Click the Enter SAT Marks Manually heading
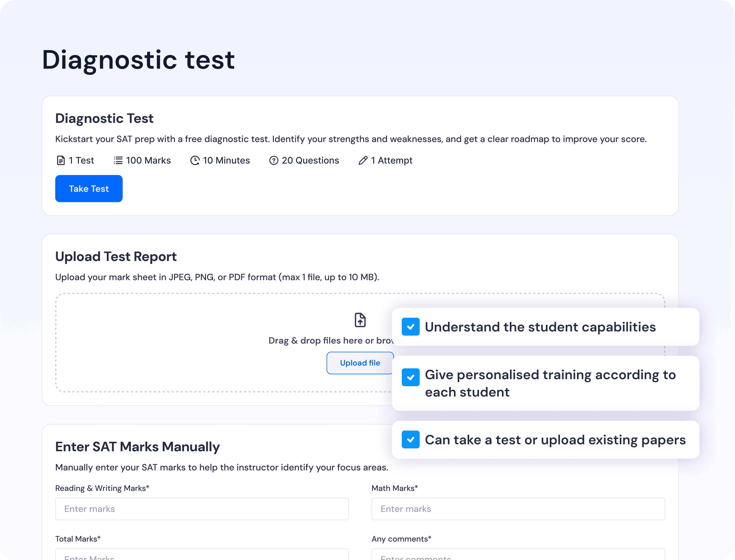 tap(137, 447)
